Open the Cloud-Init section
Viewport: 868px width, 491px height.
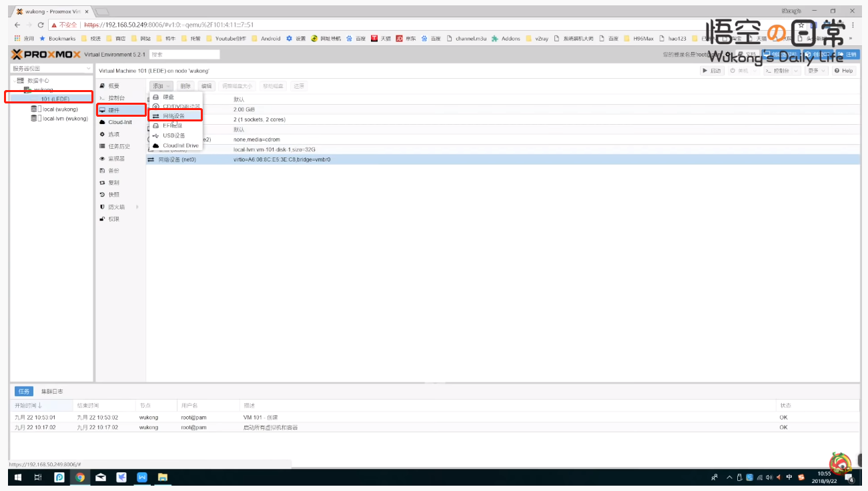[x=120, y=122]
